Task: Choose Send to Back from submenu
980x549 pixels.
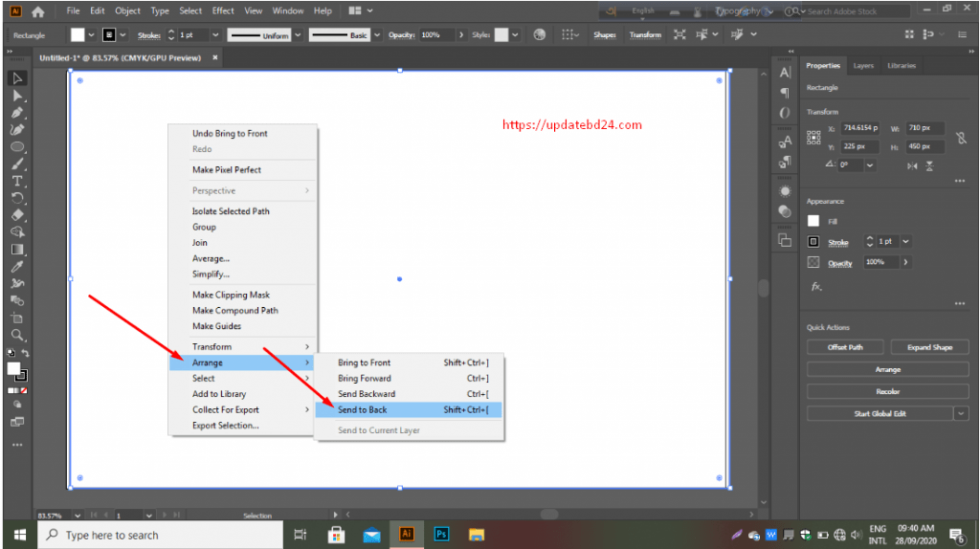Action: coord(363,409)
